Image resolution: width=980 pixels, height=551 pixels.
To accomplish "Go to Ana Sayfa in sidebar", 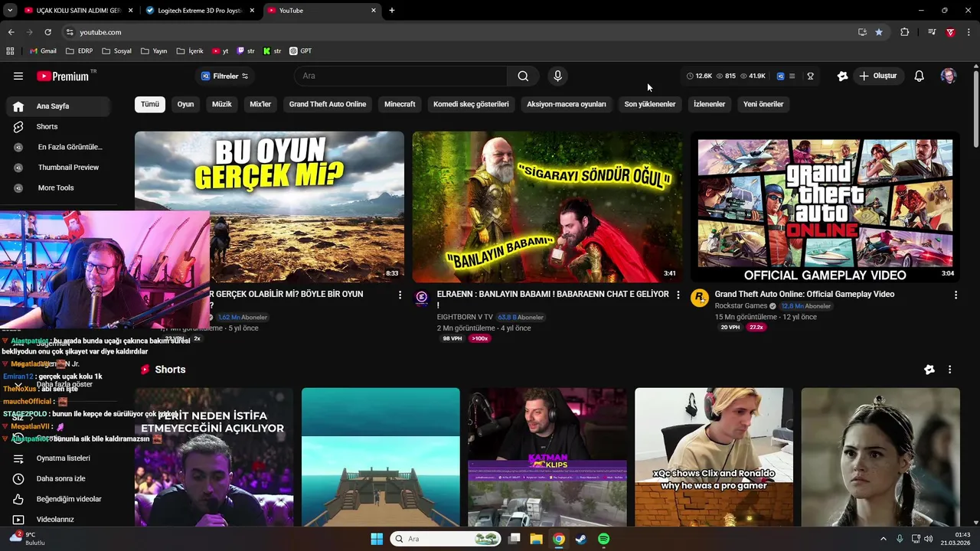I will click(58, 106).
